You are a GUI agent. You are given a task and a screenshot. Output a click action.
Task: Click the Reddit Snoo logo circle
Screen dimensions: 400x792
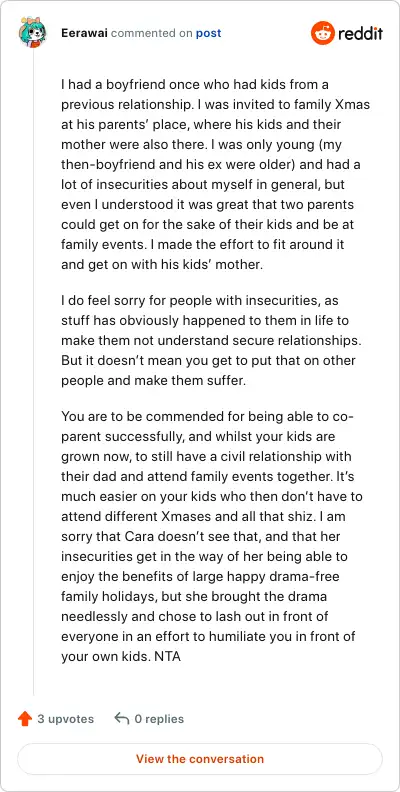(323, 33)
